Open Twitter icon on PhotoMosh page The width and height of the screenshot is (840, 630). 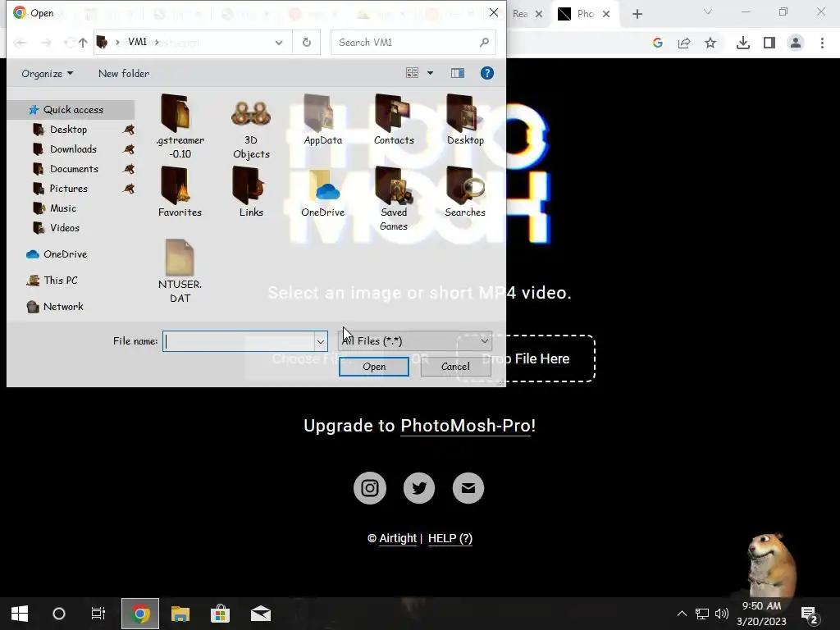[419, 488]
